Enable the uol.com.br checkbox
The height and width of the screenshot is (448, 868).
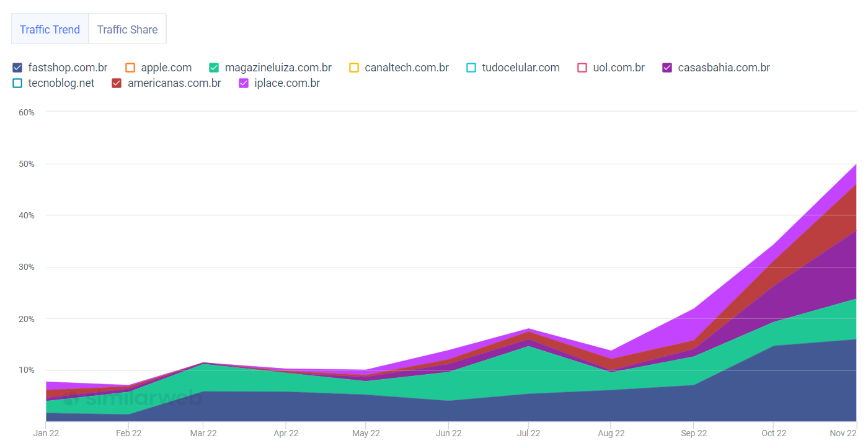(582, 68)
